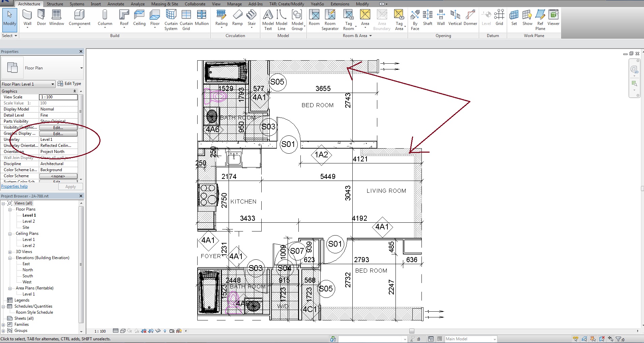Select the Modify tool
Viewport: 644px width, 343px height.
9,20
